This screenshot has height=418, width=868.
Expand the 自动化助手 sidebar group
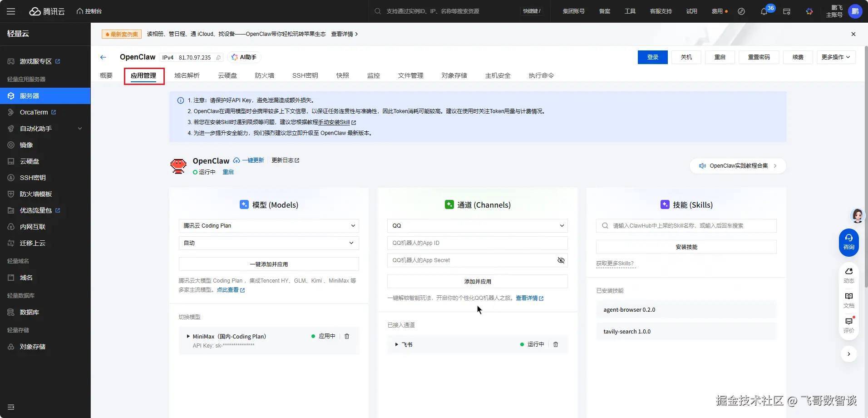click(x=45, y=129)
